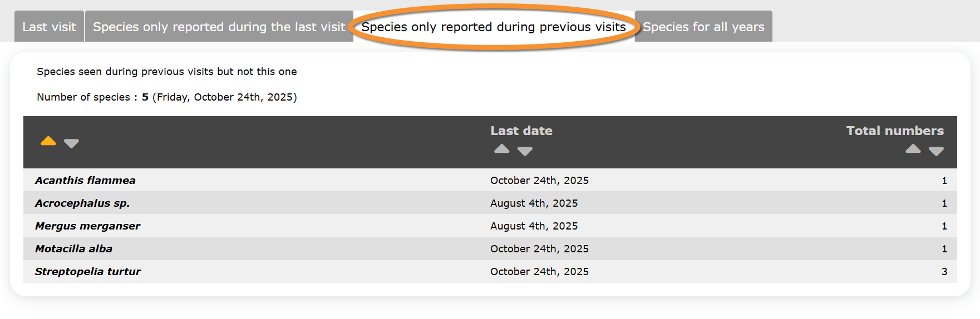
Task: Sort Total numbers column descending
Action: tap(936, 151)
